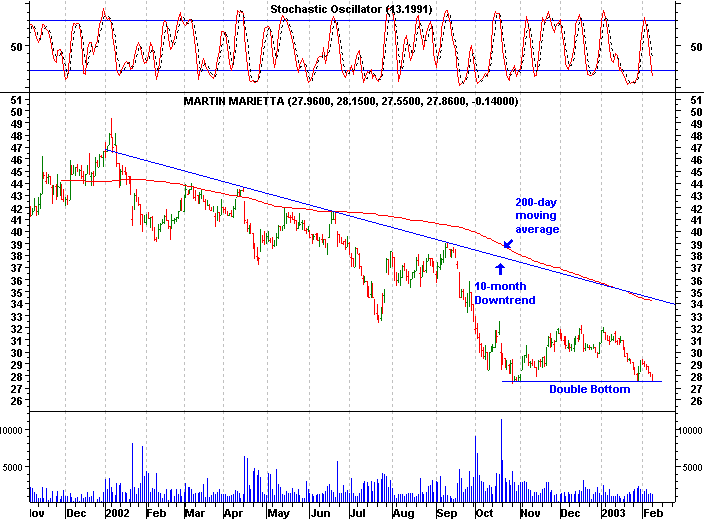Click the Stochastic Oscillator (13.1991) title
The image size is (705, 519).
(351, 9)
